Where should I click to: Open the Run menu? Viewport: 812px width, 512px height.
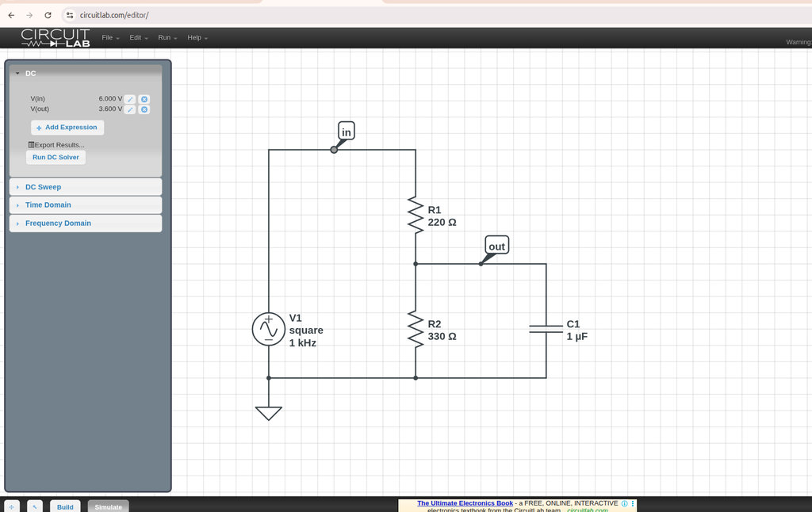pos(167,38)
